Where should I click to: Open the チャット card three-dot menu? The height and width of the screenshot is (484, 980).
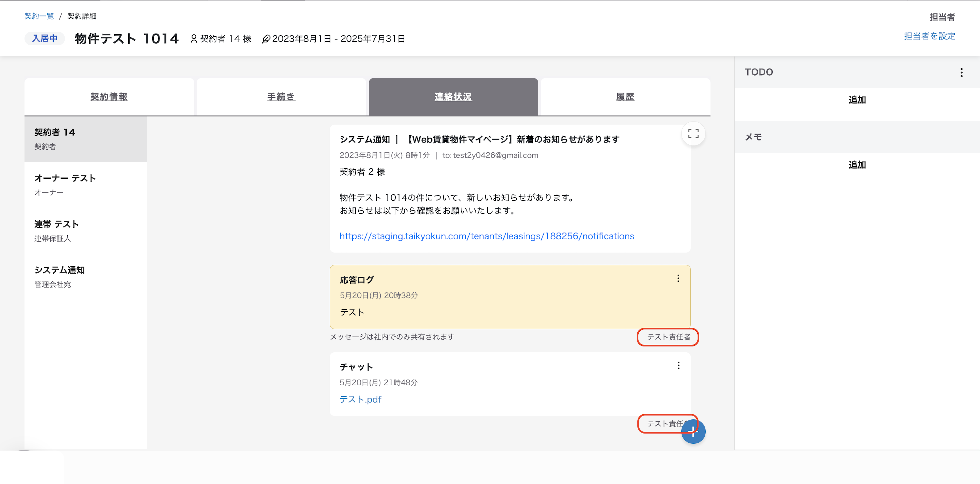[678, 366]
